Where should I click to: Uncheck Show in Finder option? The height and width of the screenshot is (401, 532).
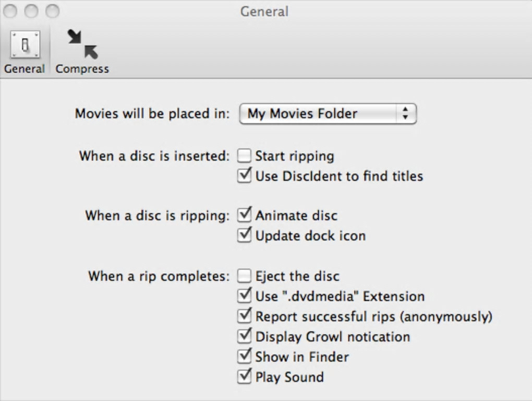point(245,357)
